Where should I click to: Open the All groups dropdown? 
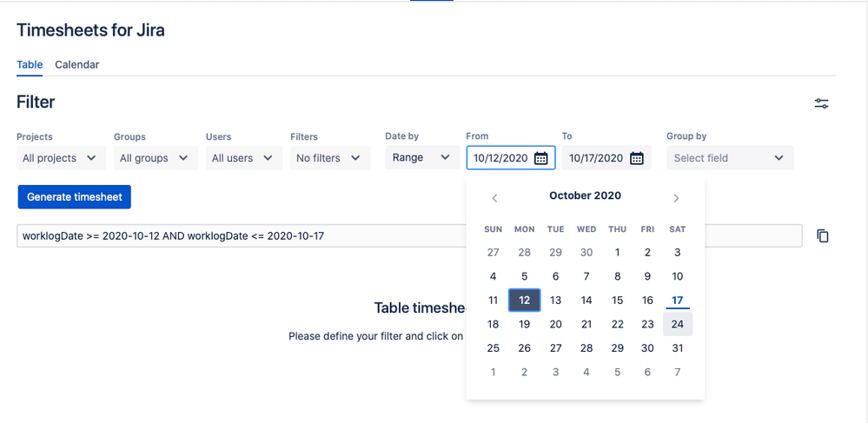pos(156,158)
